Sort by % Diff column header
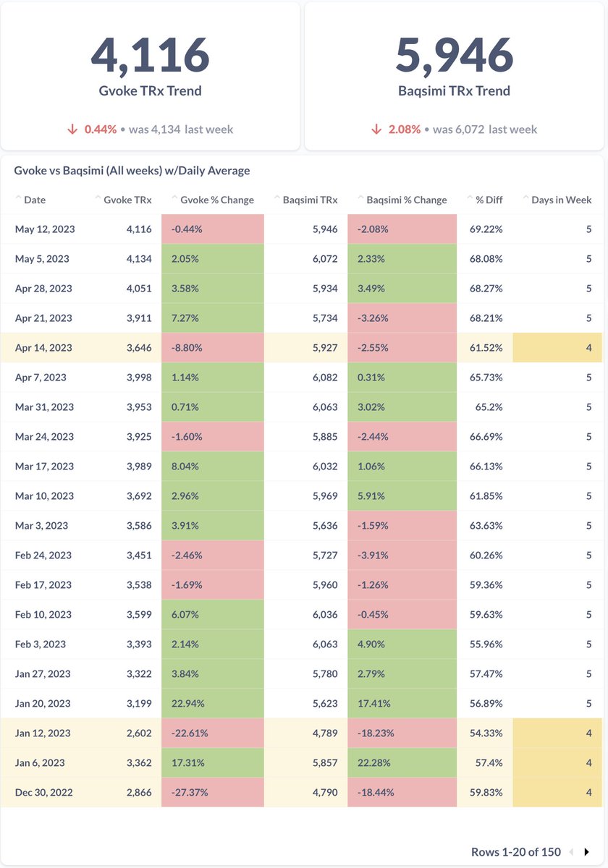The width and height of the screenshot is (608, 868). click(485, 200)
